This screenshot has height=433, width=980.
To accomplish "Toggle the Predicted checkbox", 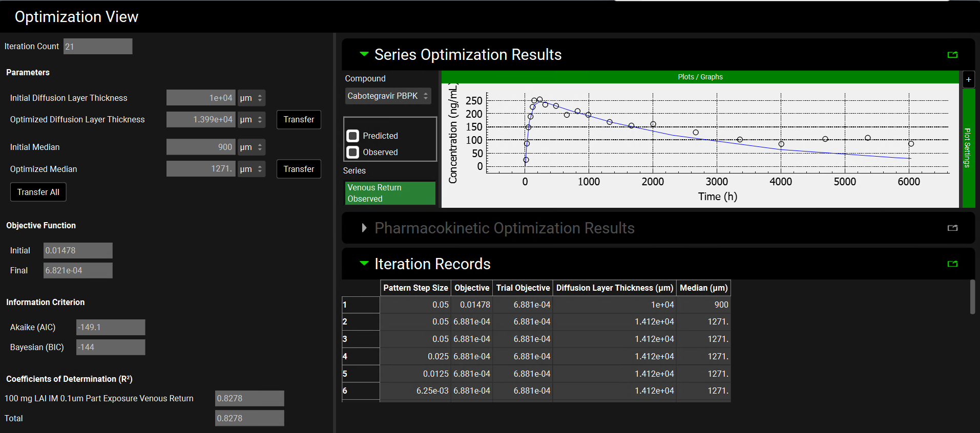I will 353,136.
